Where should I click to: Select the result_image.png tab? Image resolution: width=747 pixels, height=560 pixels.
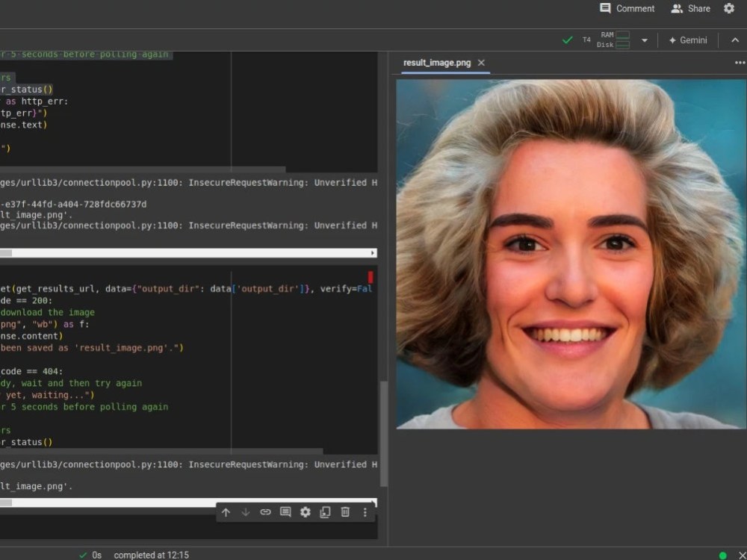pos(437,63)
